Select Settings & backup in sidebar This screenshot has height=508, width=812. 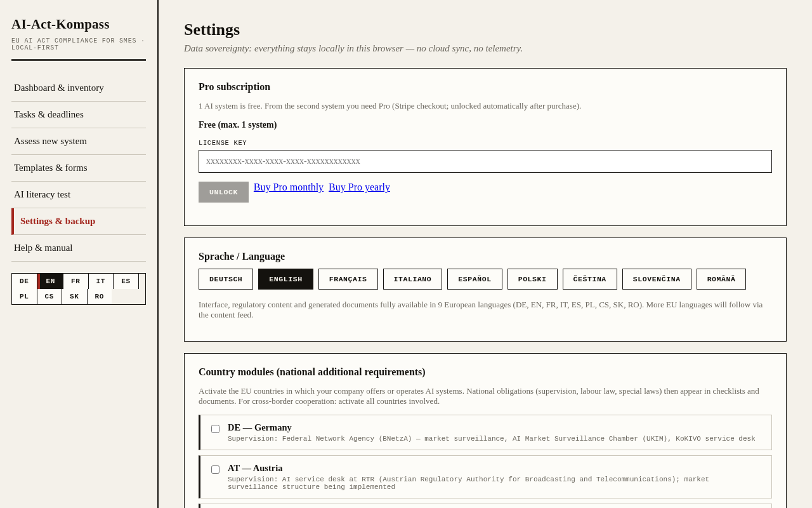pos(79,221)
